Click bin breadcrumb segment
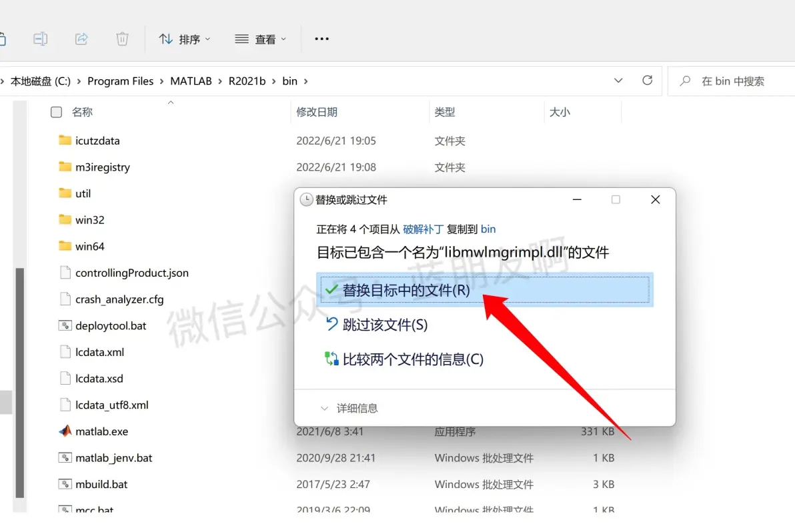This screenshot has width=795, height=532. click(x=289, y=81)
